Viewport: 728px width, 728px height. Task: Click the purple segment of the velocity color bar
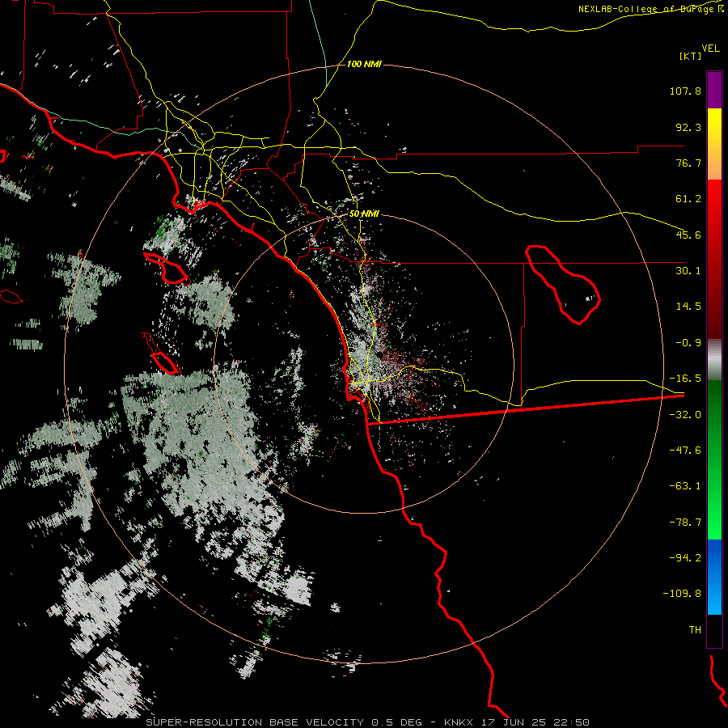[x=714, y=90]
